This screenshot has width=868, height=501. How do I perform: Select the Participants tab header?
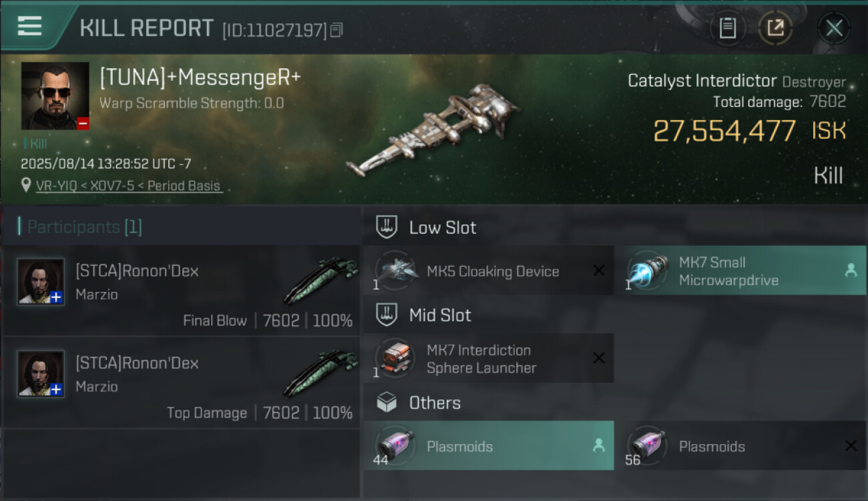coord(84,227)
